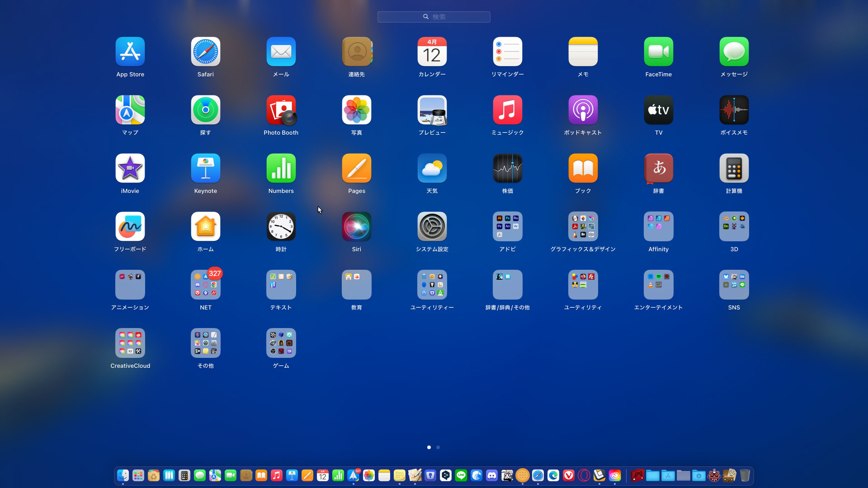Open App Store from the Launchpad grid
This screenshot has width=868, height=488.
point(130,52)
